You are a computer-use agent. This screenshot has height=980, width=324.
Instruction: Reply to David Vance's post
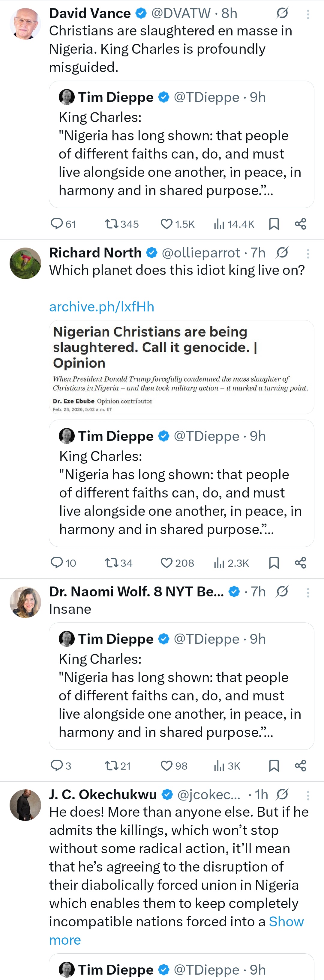pos(57,224)
